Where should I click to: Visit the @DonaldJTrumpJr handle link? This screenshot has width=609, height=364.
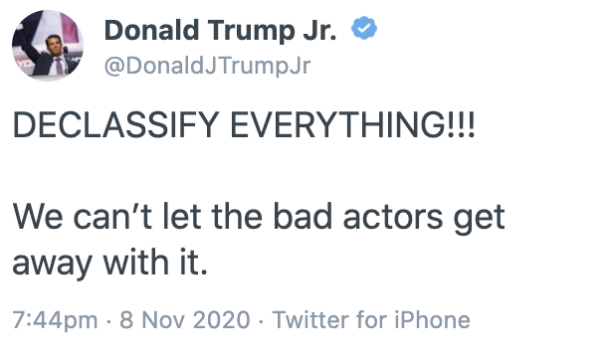tap(207, 66)
